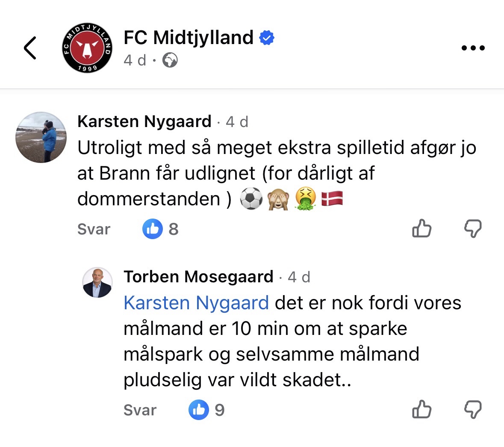Tap the blue Karsten Nygaard mention link
Viewport: 504px width, 447px height.
196,303
